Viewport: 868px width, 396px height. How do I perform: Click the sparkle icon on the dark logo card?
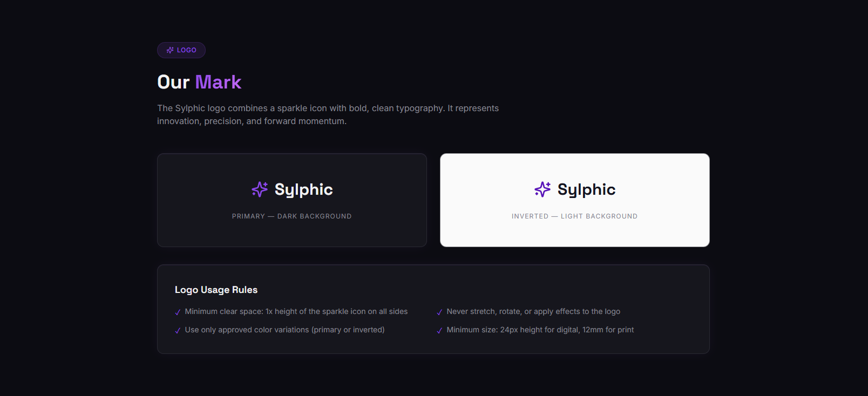tap(260, 189)
